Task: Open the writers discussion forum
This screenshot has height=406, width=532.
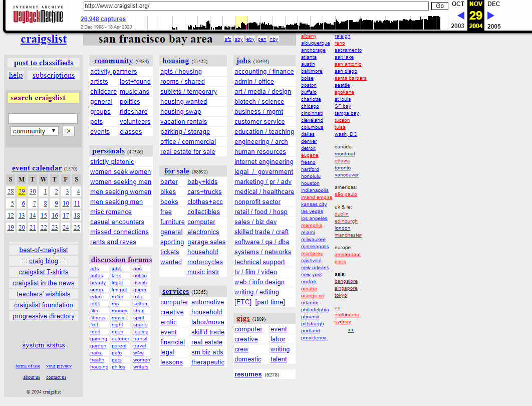Action: click(x=141, y=367)
